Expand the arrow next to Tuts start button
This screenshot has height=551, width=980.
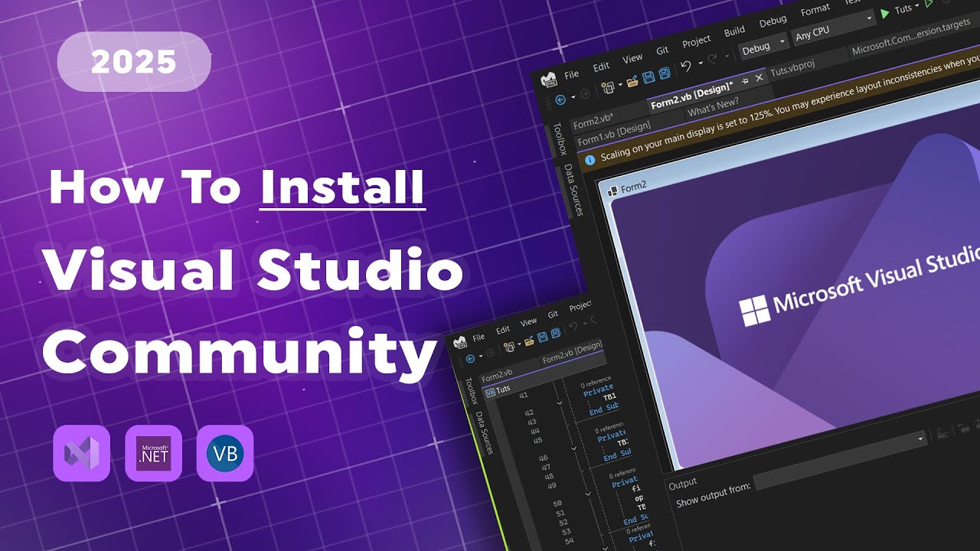(x=917, y=5)
